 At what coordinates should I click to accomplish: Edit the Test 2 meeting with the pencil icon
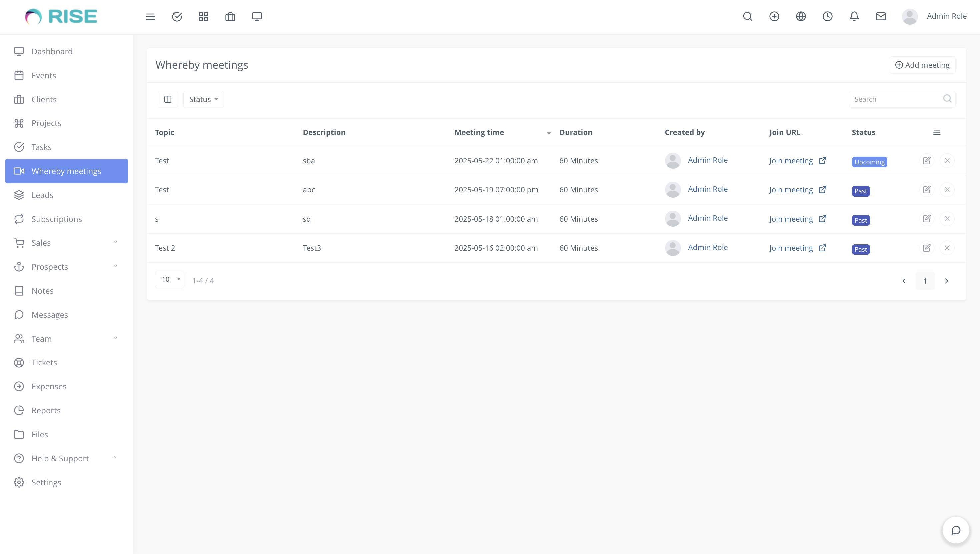927,248
